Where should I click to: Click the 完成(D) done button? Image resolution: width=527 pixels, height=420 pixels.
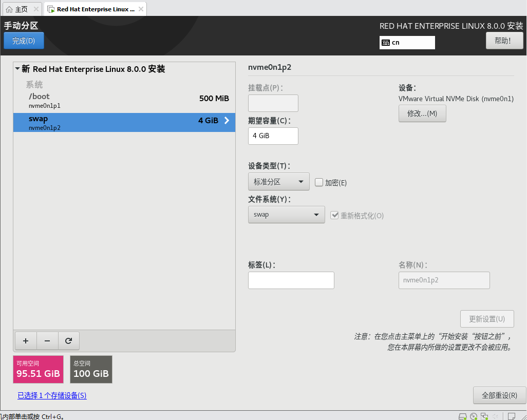pyautogui.click(x=24, y=41)
